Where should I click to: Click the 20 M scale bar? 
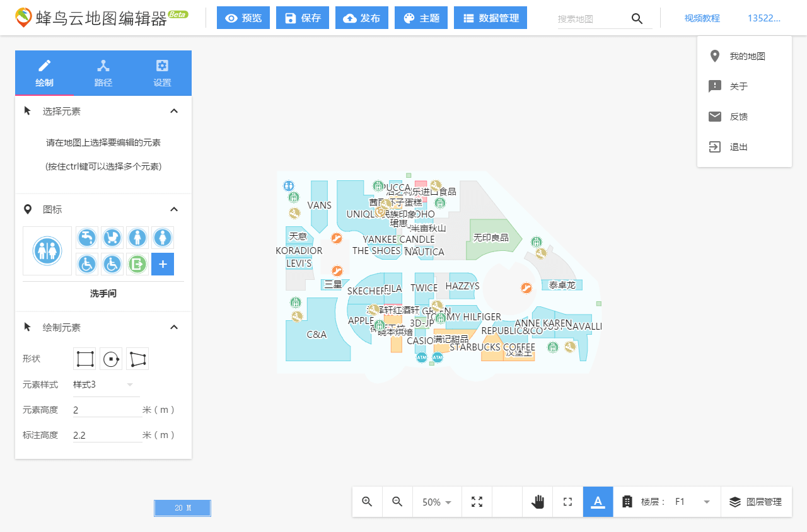click(183, 508)
